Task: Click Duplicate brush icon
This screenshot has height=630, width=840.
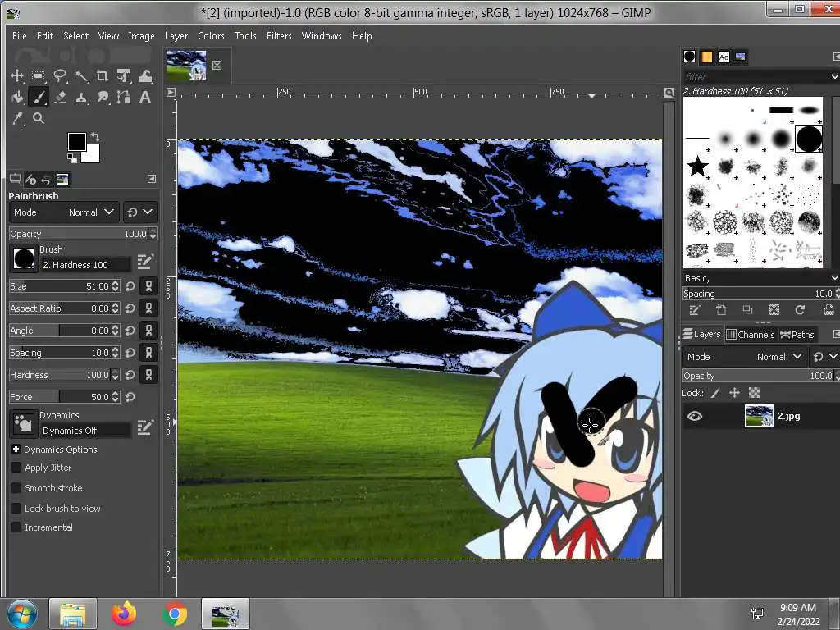Action: (747, 309)
